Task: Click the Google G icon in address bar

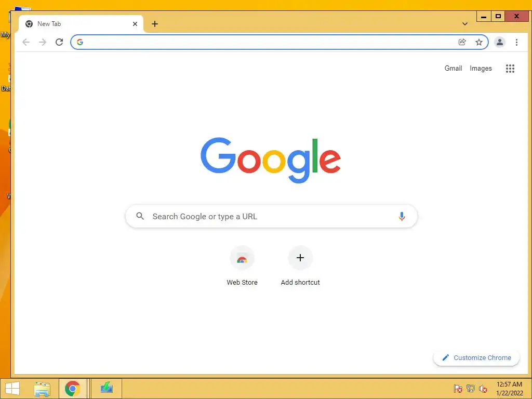Action: tap(80, 42)
